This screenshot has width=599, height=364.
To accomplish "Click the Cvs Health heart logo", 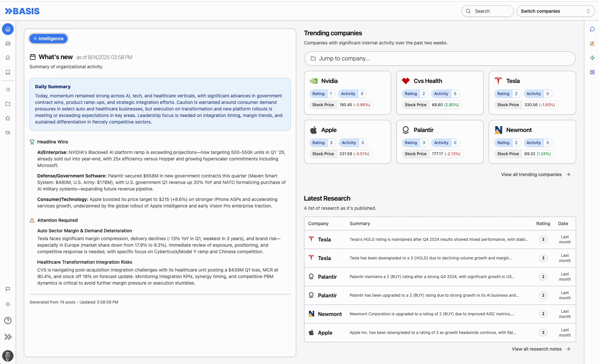I will point(406,81).
